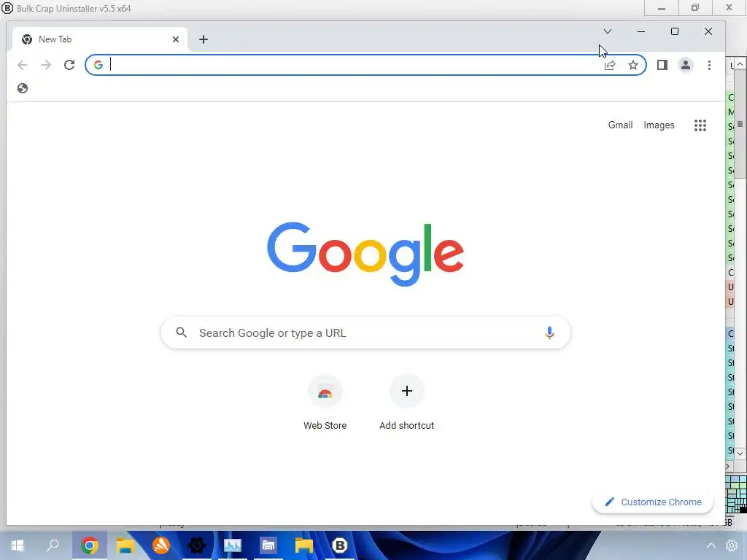The height and width of the screenshot is (560, 747).
Task: Click the share page icon in address bar
Action: point(610,65)
